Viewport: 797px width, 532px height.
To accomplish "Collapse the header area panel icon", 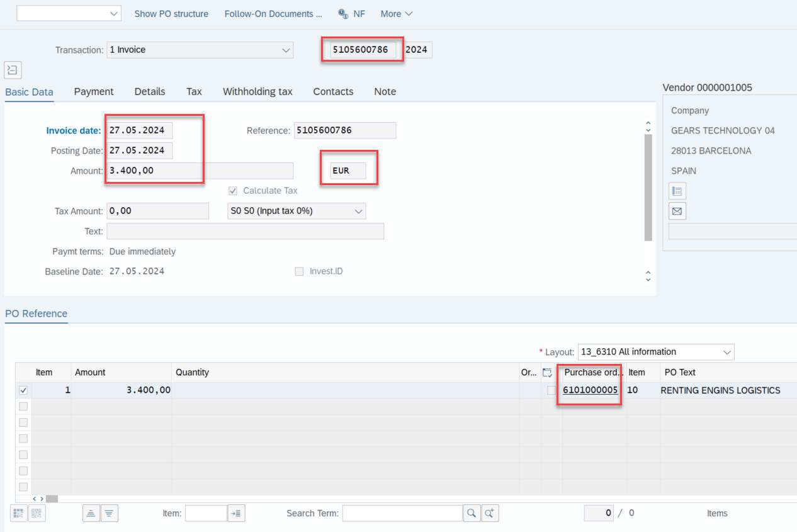I will click(x=12, y=70).
